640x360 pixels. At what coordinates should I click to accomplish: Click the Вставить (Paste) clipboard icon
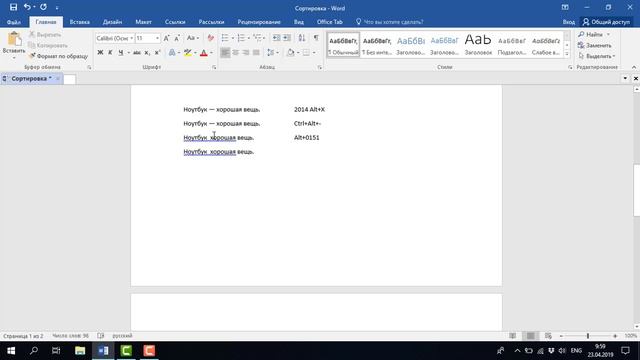pos(14,39)
